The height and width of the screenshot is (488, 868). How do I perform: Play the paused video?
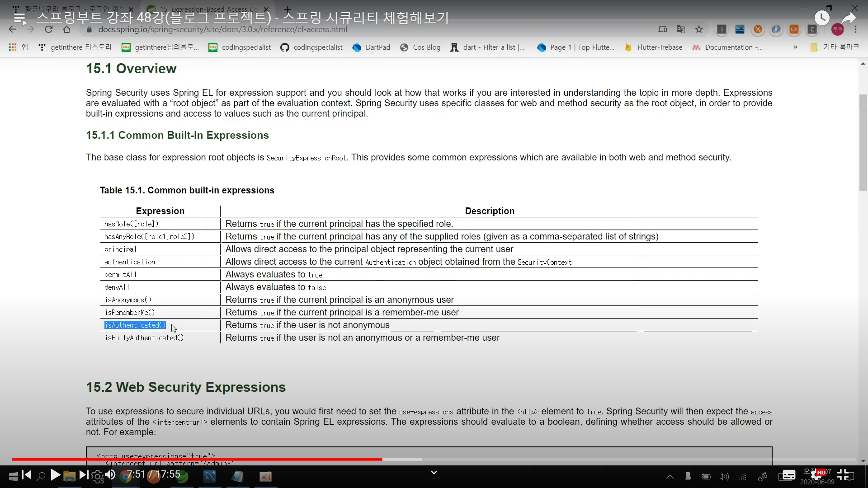[55, 475]
